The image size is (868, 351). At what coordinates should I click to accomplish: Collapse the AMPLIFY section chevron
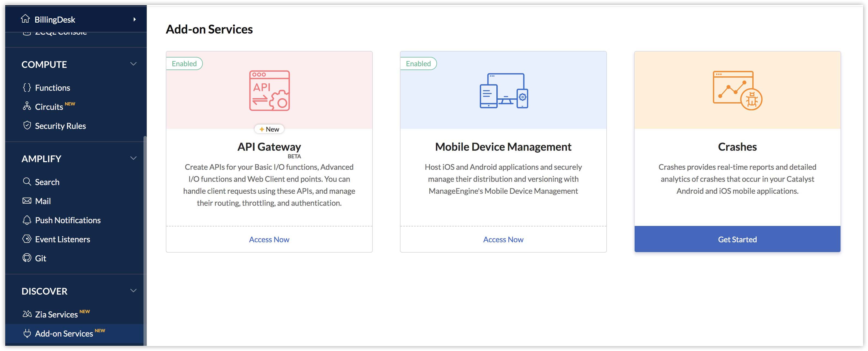point(133,158)
